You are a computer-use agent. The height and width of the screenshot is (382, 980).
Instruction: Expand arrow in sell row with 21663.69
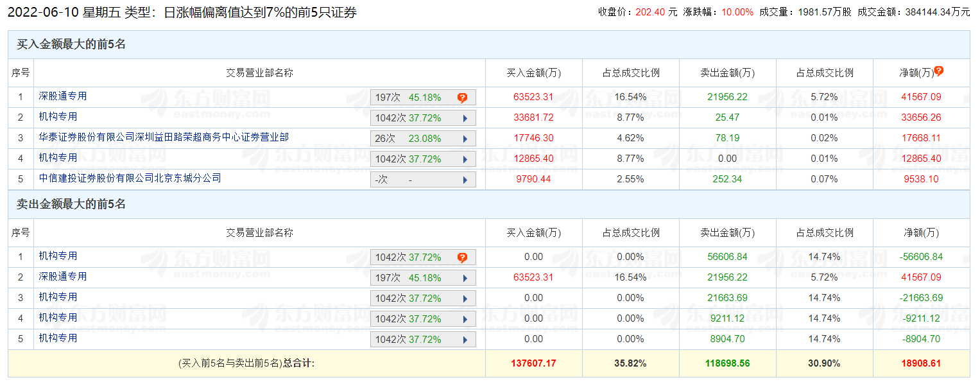click(x=465, y=299)
